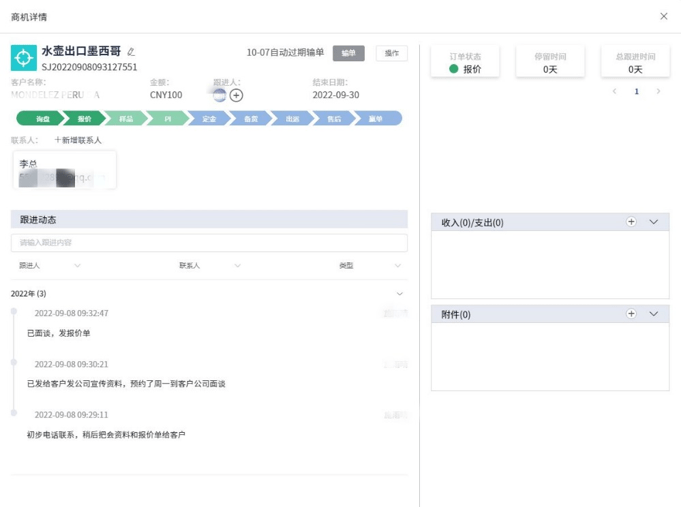681x507 pixels.
Task: Select the 询盘 pipeline stage
Action: [x=42, y=119]
